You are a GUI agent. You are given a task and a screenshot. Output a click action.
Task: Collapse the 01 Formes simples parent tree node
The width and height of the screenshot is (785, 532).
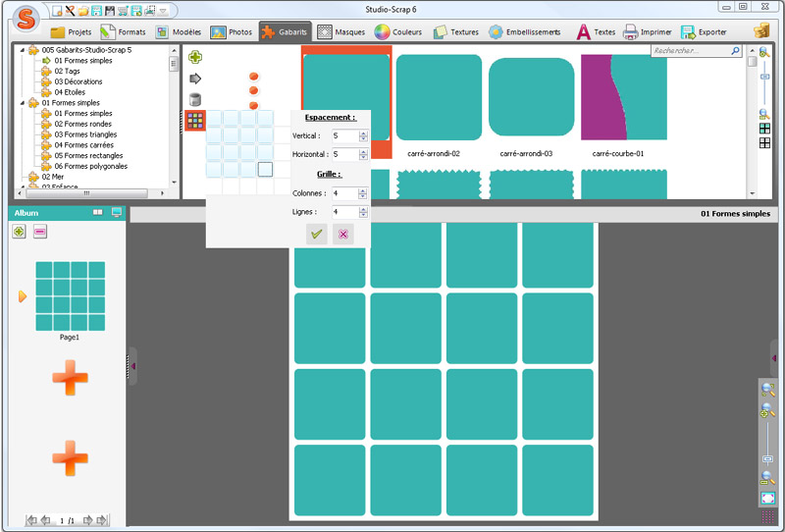click(22, 103)
